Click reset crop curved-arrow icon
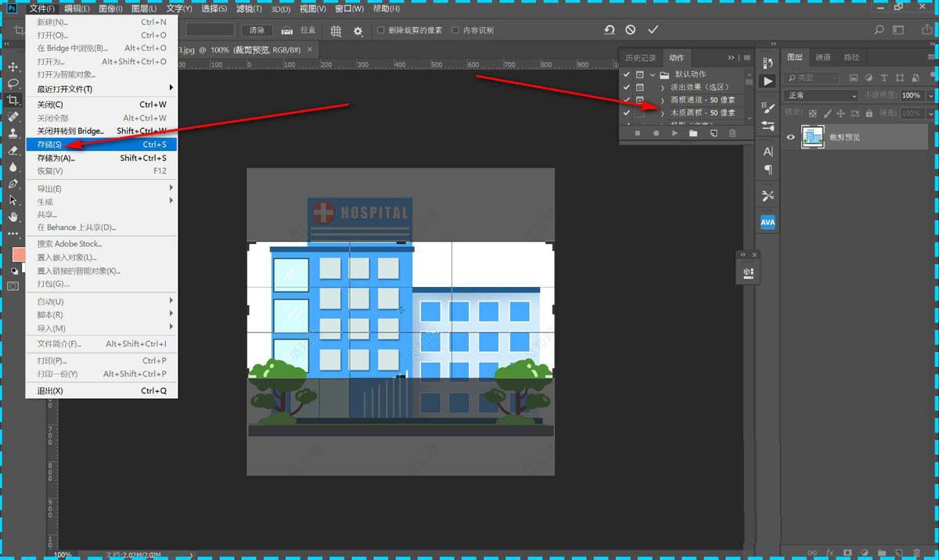Image resolution: width=939 pixels, height=560 pixels. (x=610, y=30)
